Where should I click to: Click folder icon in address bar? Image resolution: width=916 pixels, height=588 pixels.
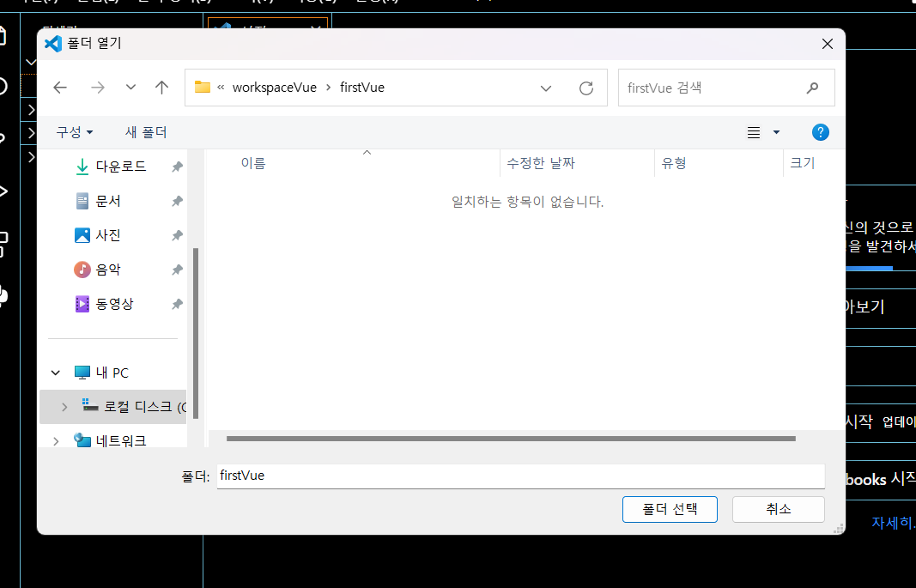[202, 87]
